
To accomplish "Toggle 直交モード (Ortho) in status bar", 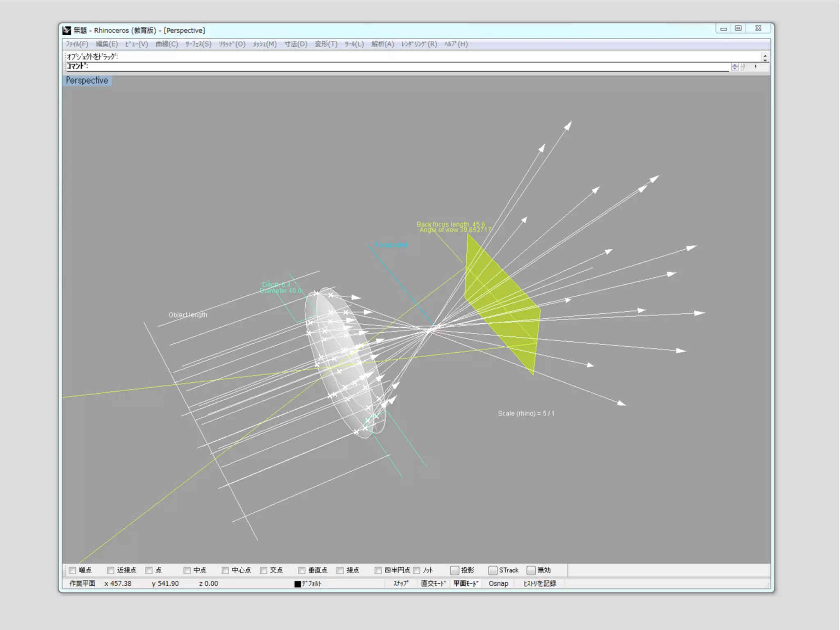I will (433, 583).
